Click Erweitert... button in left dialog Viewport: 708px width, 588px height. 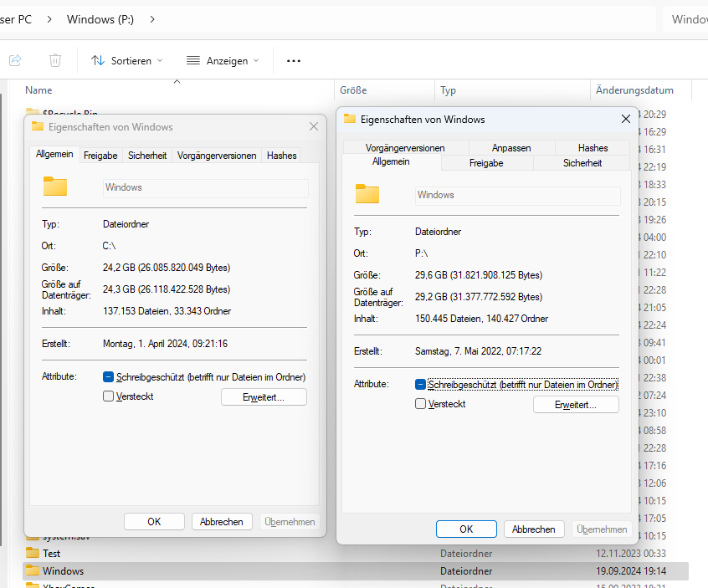coord(264,397)
